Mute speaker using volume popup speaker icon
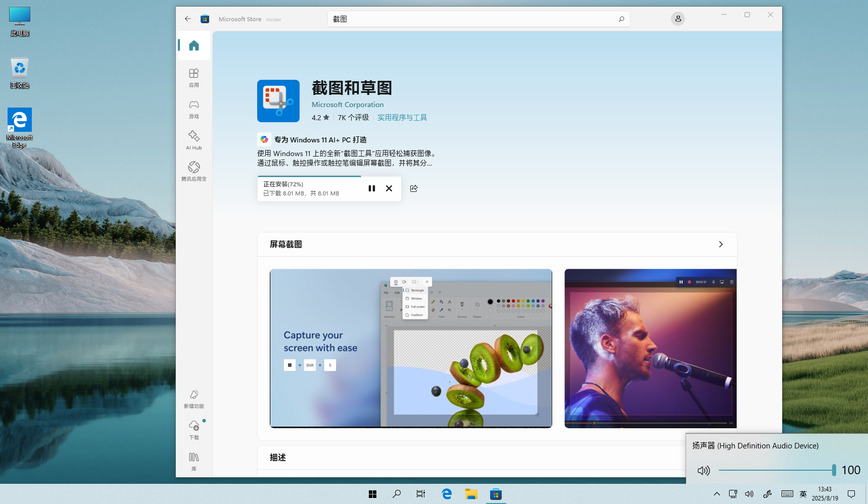The image size is (868, 504). [x=703, y=471]
